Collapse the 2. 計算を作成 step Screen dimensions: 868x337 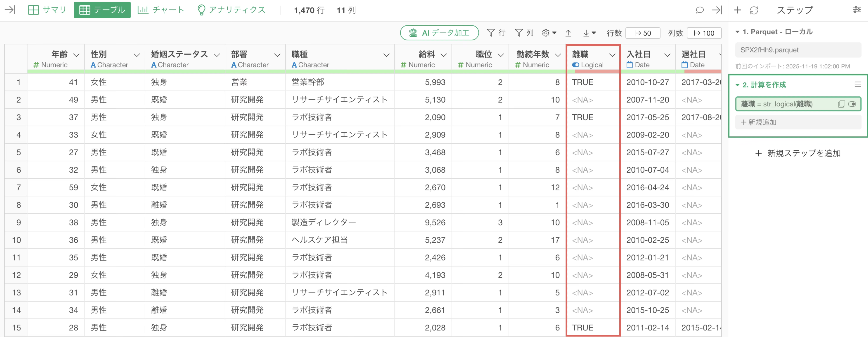click(738, 85)
